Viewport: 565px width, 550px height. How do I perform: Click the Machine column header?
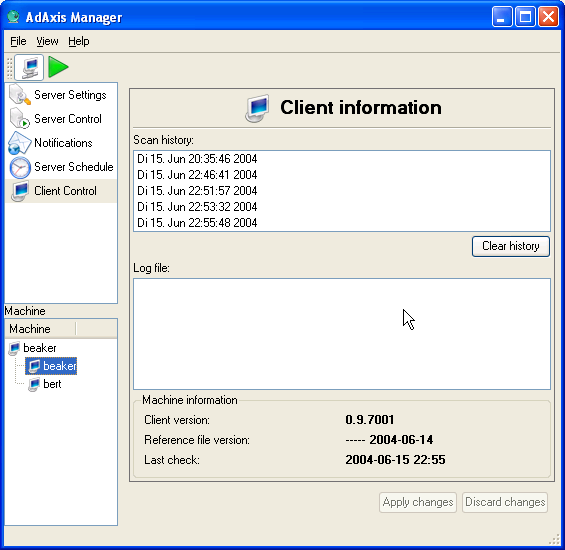(x=40, y=329)
